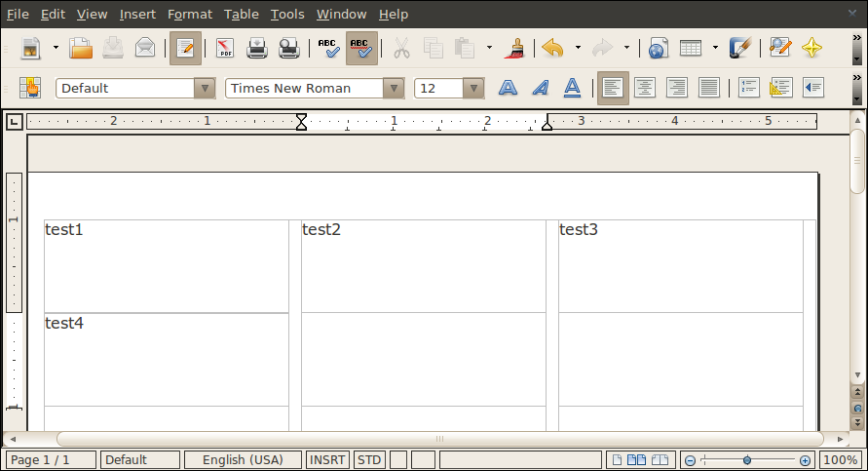The width and height of the screenshot is (868, 471).
Task: Click the Times New Roman font name field
Action: 305,88
